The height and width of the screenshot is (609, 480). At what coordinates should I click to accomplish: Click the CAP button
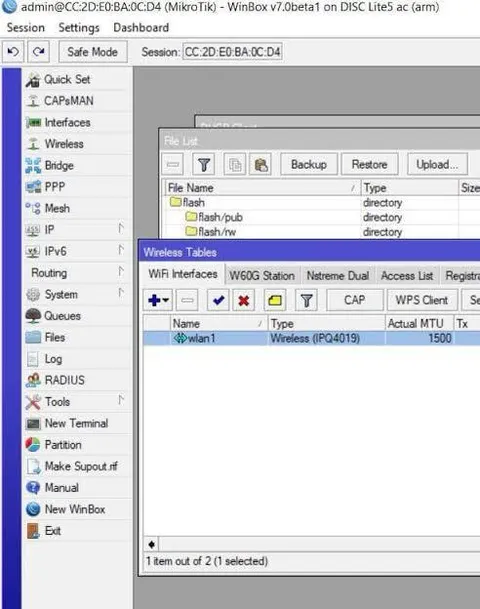pyautogui.click(x=355, y=300)
